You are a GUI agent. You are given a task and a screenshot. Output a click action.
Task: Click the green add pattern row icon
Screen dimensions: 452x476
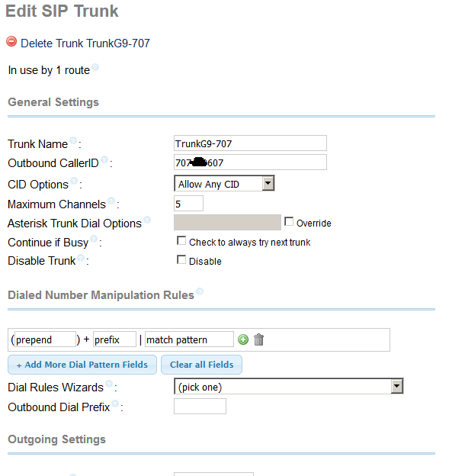tap(243, 339)
